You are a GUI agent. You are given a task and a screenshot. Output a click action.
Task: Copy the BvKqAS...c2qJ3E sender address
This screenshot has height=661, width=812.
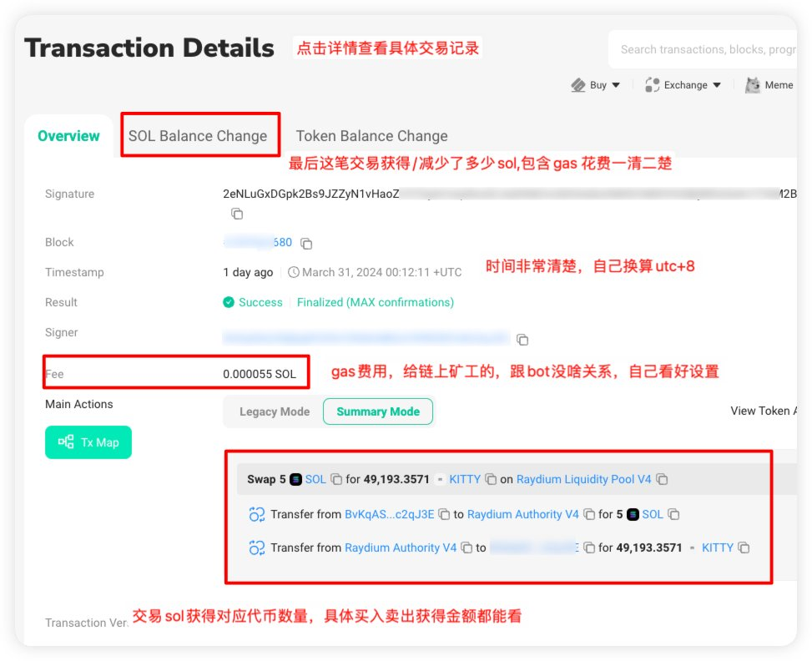click(x=445, y=515)
